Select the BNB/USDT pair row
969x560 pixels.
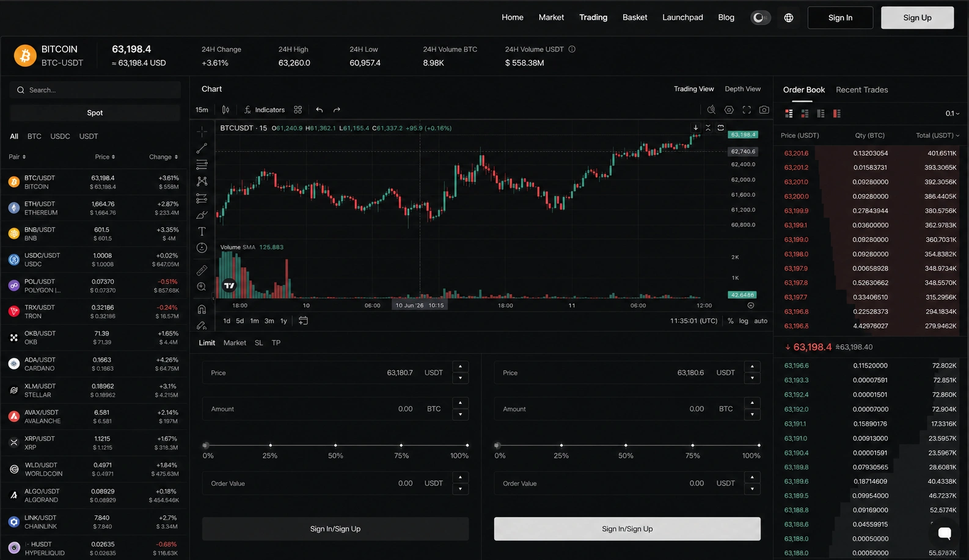94,234
